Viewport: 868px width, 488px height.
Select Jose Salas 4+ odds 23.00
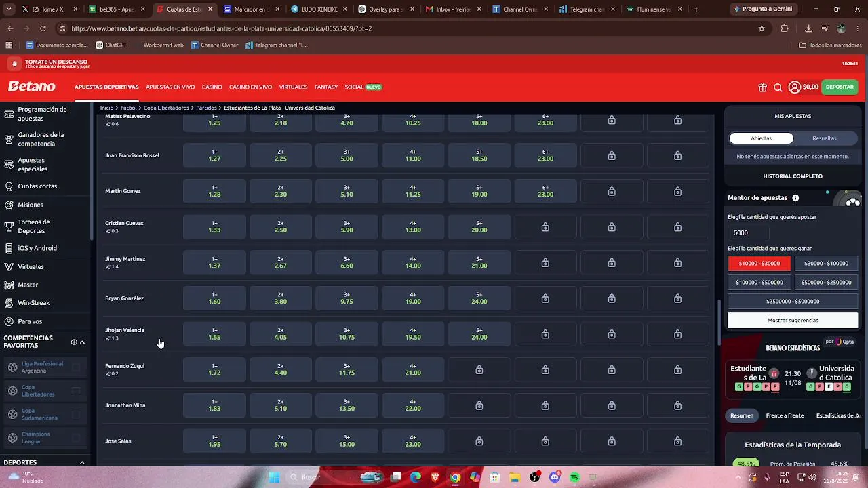coord(413,441)
